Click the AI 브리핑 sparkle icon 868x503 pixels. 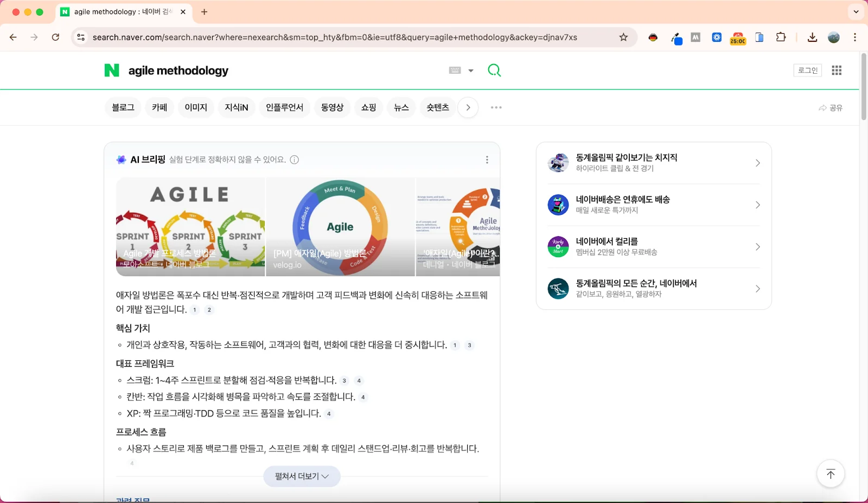tap(122, 160)
